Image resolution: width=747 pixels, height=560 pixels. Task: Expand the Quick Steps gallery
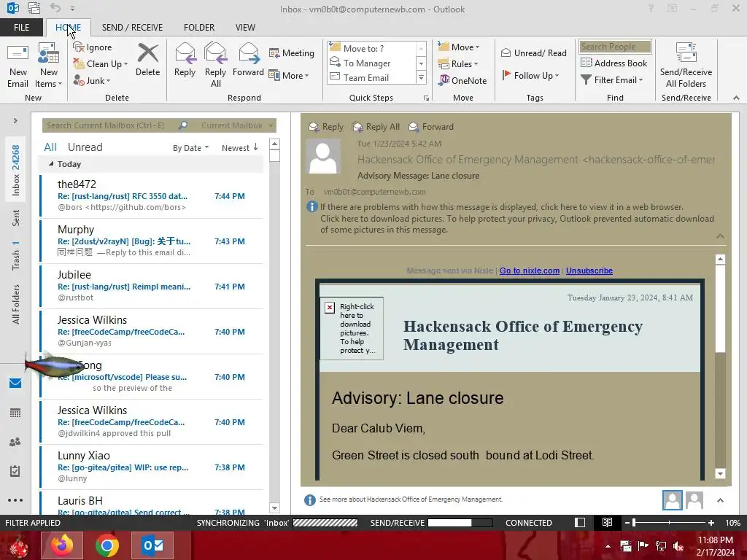421,77
